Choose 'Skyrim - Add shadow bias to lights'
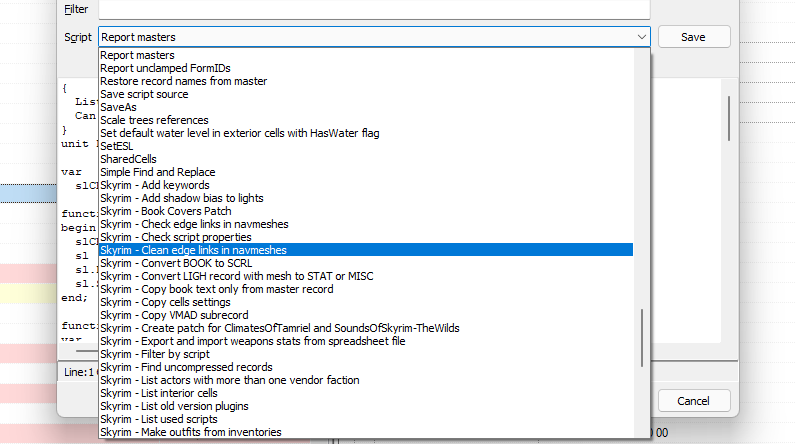796x444 pixels. pyautogui.click(x=366, y=198)
